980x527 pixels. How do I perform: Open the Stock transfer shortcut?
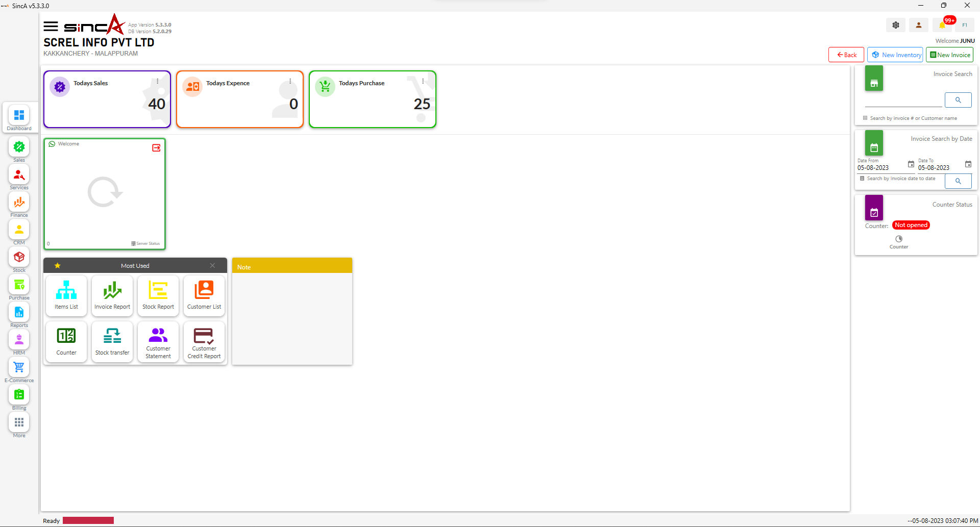[x=112, y=341]
